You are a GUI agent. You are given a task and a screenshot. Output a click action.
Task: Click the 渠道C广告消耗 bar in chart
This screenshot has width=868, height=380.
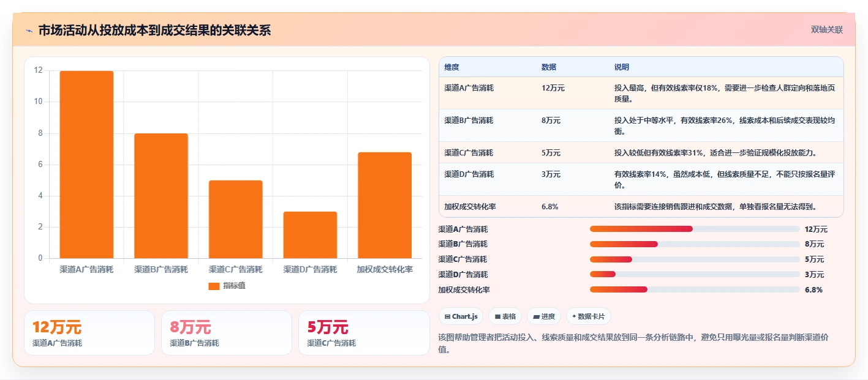click(235, 219)
